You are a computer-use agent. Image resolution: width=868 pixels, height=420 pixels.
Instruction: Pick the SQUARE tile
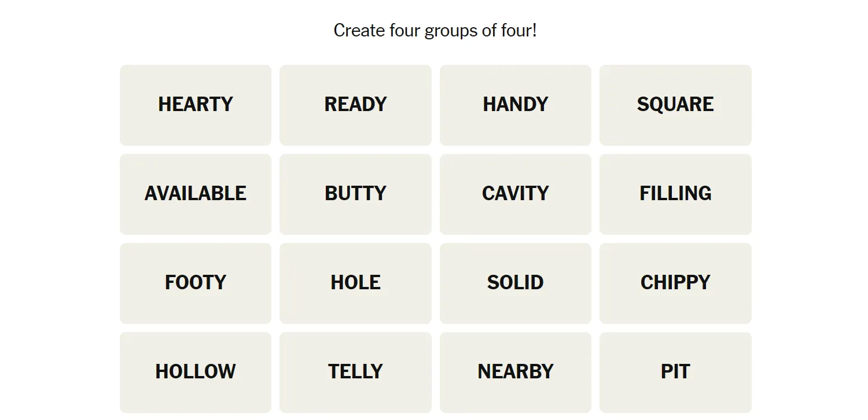[x=675, y=105]
